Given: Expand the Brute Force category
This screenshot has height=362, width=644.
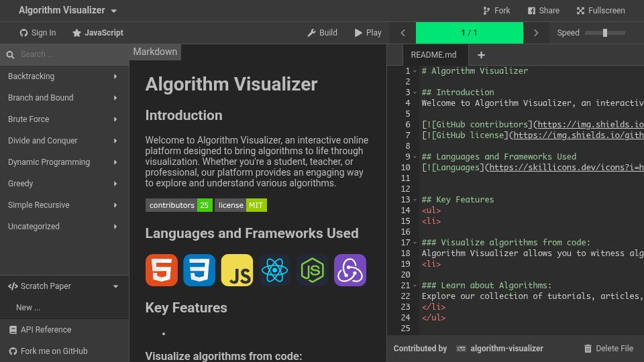Looking at the screenshot, I should 64,119.
